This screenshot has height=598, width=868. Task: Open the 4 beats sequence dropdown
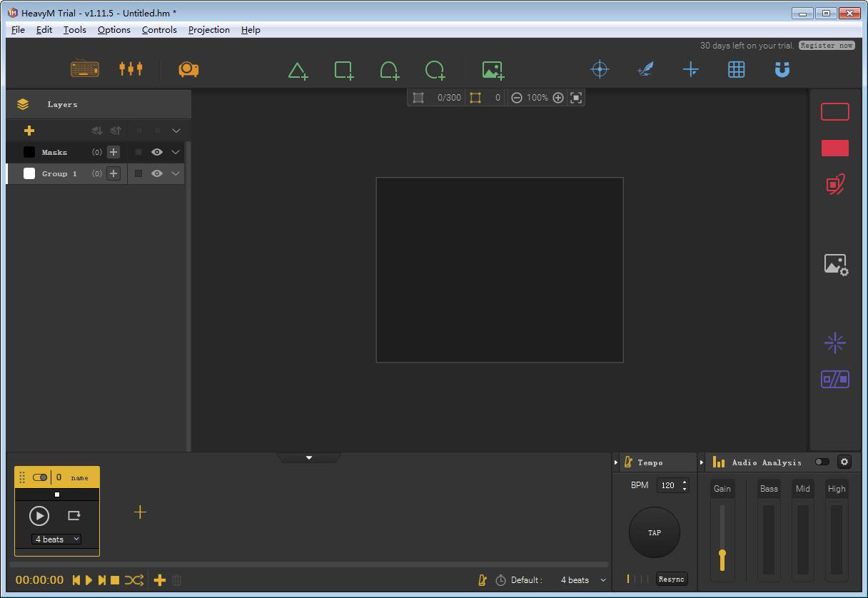[x=57, y=539]
